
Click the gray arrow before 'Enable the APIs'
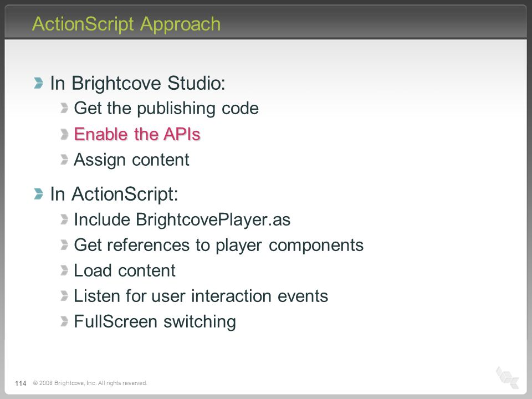[64, 134]
